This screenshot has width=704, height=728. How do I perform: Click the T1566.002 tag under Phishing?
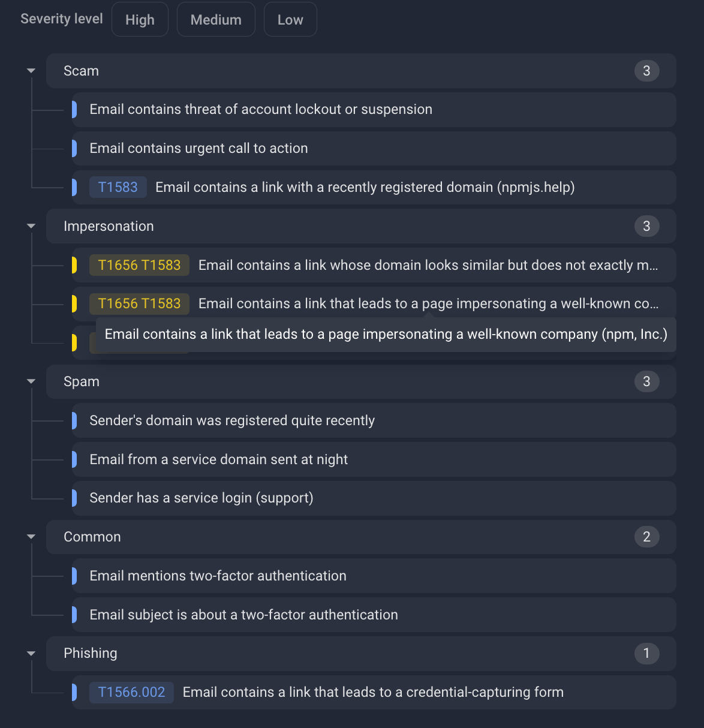pyautogui.click(x=131, y=692)
